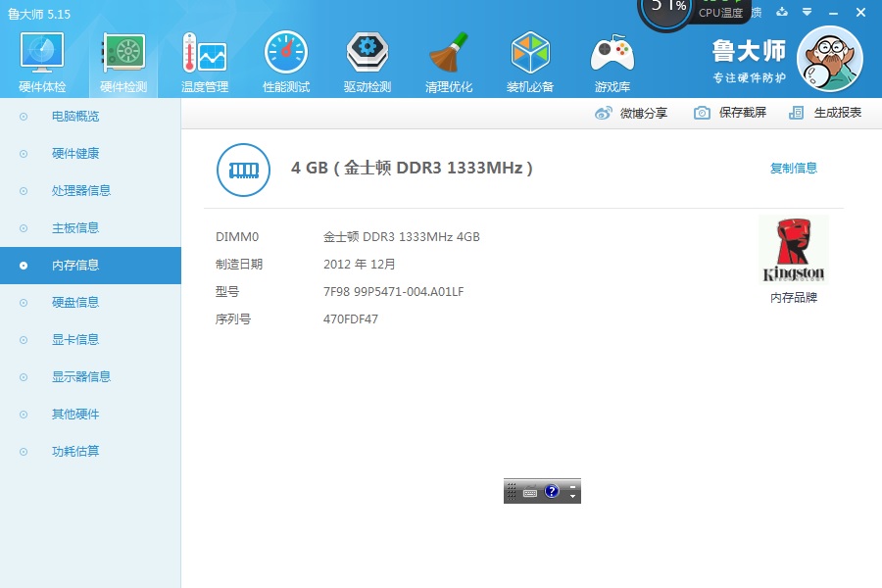The image size is (882, 588).
Task: Click the keyboard icon on IME toolbar
Action: (x=530, y=492)
